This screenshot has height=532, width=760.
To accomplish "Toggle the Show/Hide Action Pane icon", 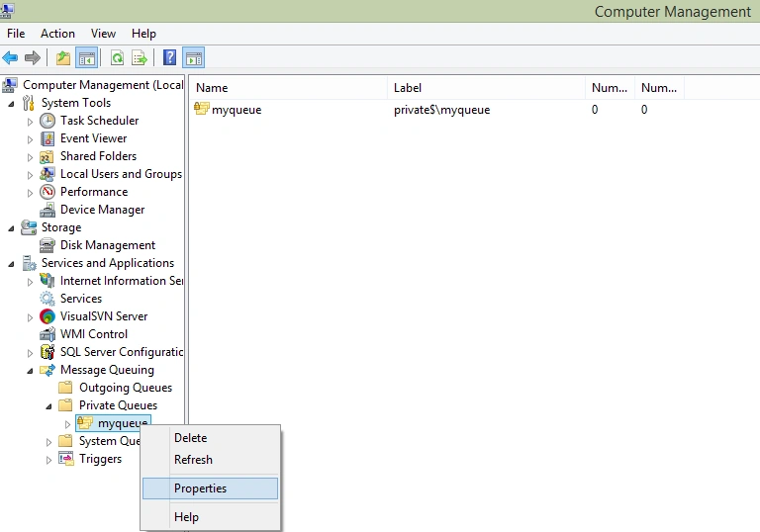I will coord(194,58).
